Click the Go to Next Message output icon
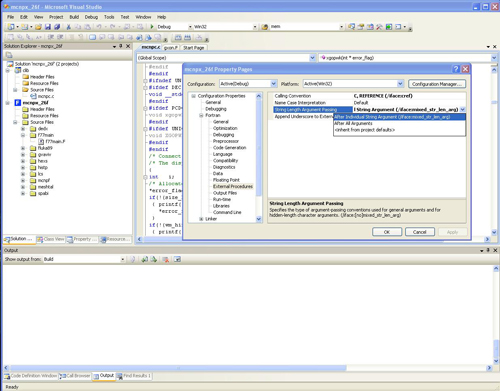The width and height of the screenshot is (500, 391). [x=154, y=259]
